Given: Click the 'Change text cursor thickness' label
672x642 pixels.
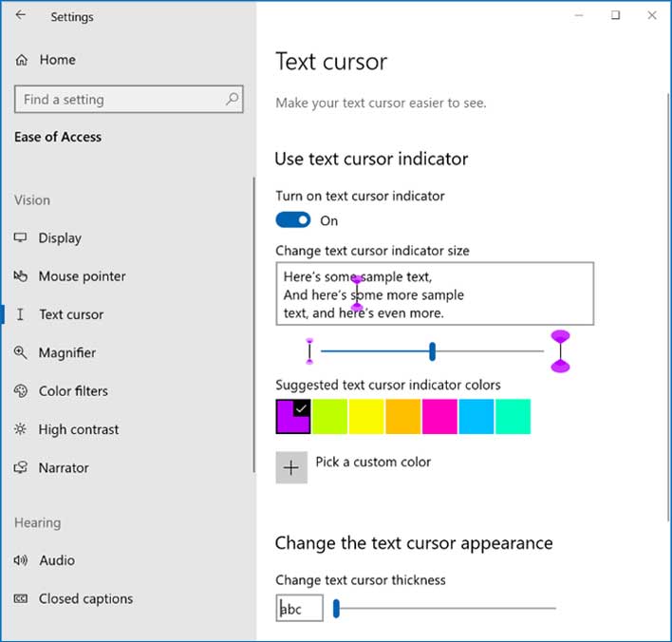Looking at the screenshot, I should (x=361, y=580).
